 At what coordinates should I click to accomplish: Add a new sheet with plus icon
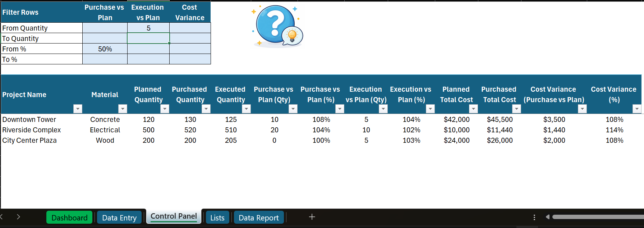point(312,217)
